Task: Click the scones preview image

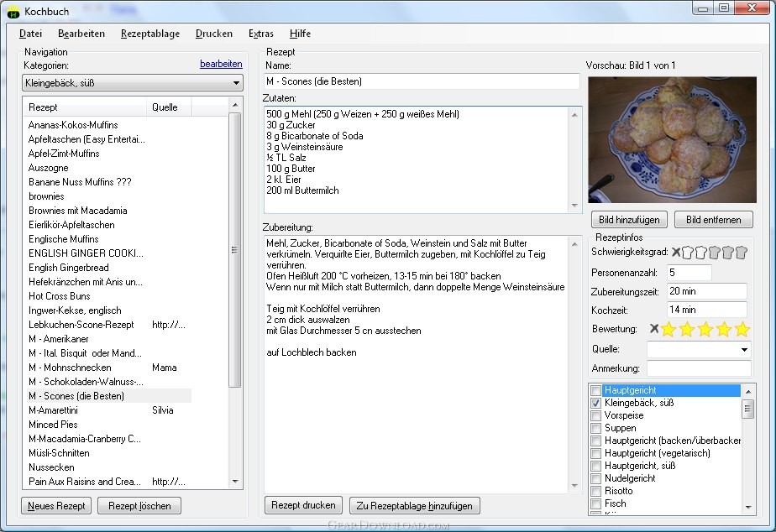Action: click(672, 139)
